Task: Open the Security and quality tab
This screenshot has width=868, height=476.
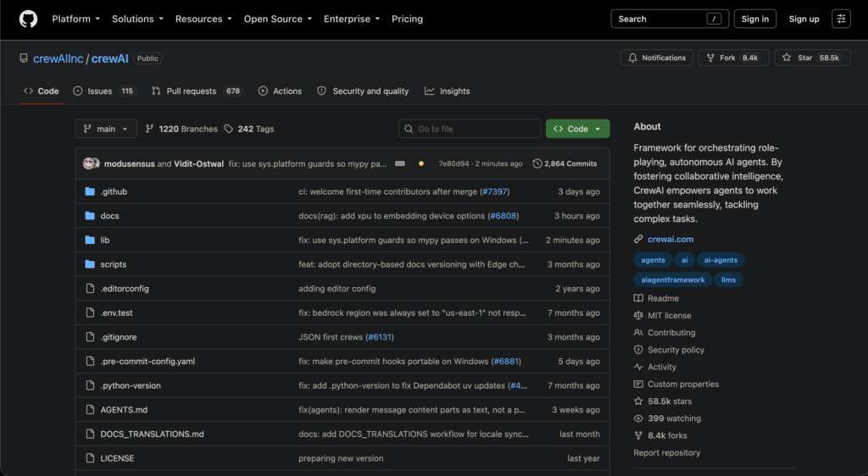Action: (x=363, y=91)
